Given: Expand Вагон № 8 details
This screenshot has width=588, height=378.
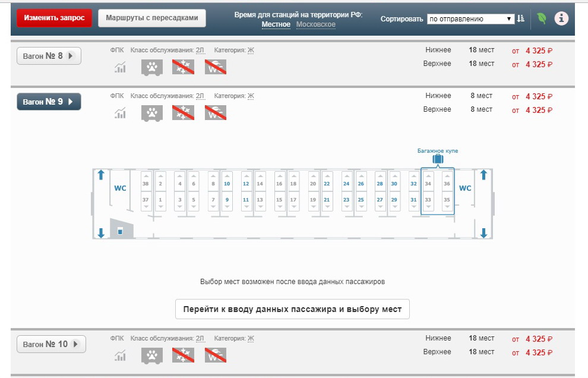Looking at the screenshot, I should [49, 56].
